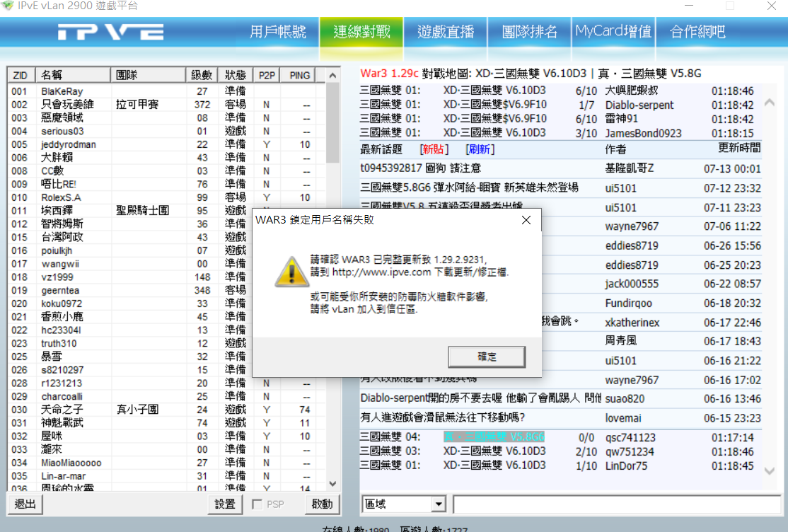
Task: Click the user list scroll up arrow
Action: click(332, 76)
